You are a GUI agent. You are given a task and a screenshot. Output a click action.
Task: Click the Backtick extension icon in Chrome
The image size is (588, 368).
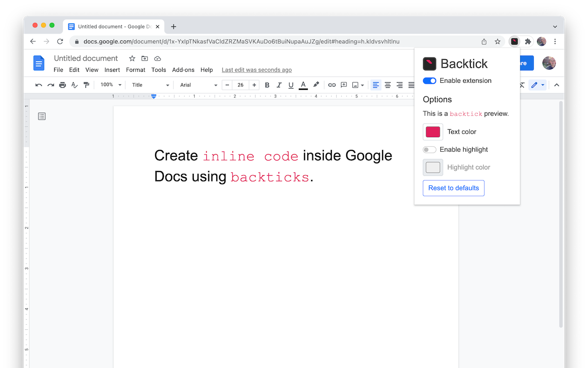[x=514, y=41]
